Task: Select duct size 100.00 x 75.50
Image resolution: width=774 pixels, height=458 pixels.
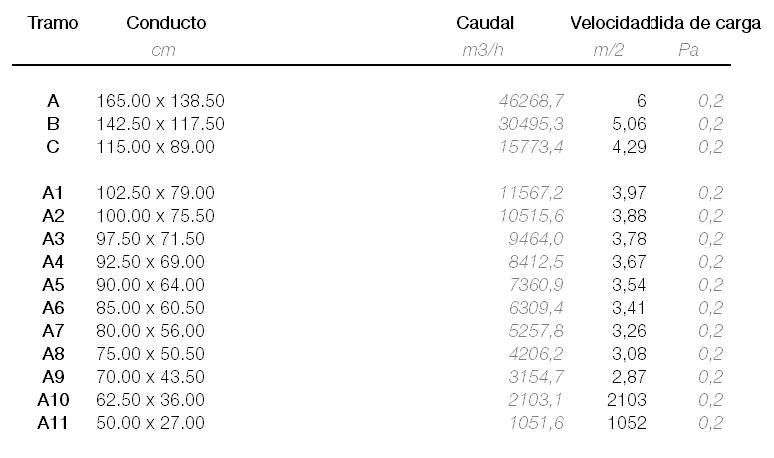Action: [x=155, y=216]
